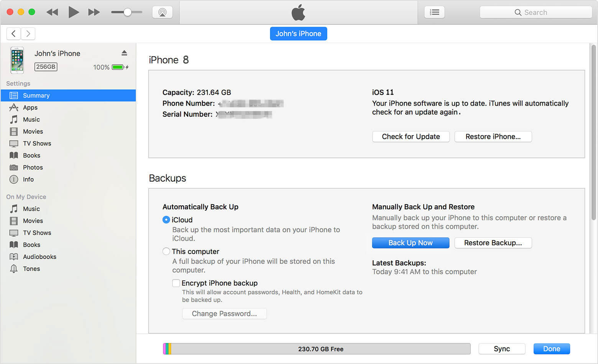Show the Up Next list
The width and height of the screenshot is (598, 364).
tap(434, 12)
